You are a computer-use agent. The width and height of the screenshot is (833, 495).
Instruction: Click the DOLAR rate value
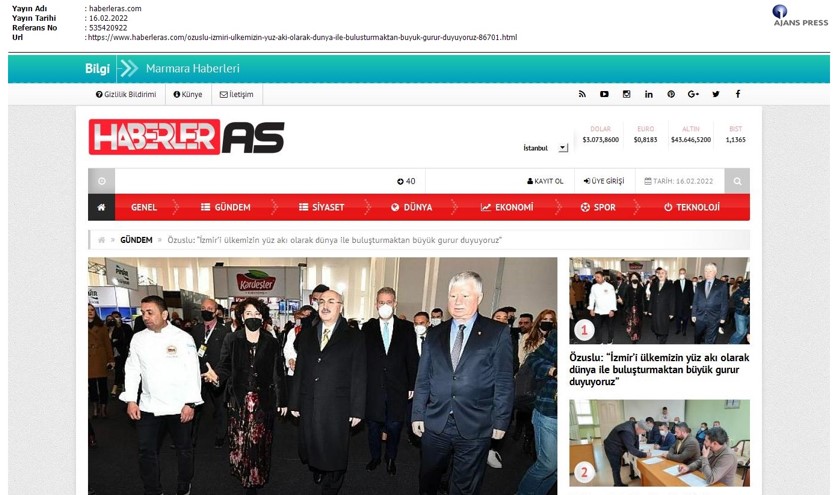pyautogui.click(x=600, y=140)
